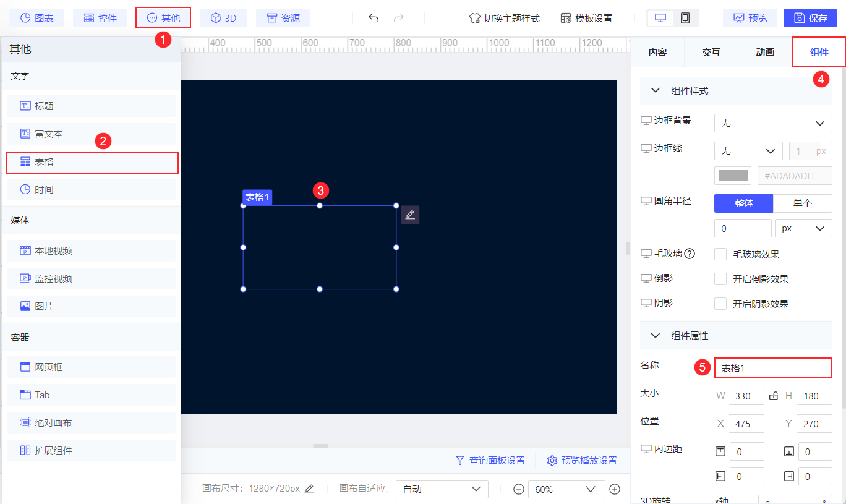
Task: Toggle the width-height aspect lock
Action: click(774, 396)
